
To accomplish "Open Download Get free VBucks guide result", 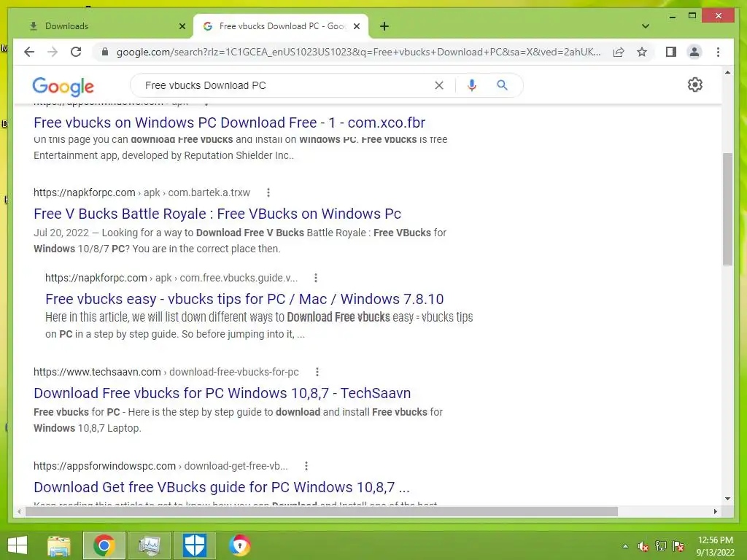I will pyautogui.click(x=222, y=487).
